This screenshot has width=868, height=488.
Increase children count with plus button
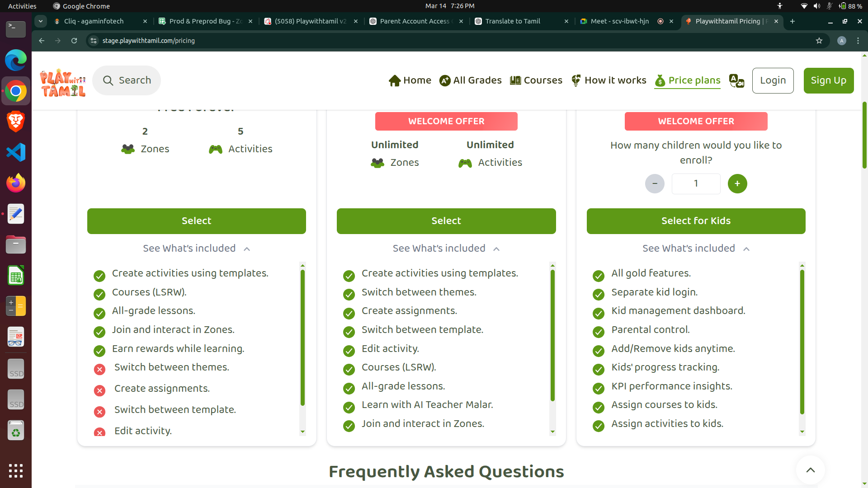click(737, 183)
